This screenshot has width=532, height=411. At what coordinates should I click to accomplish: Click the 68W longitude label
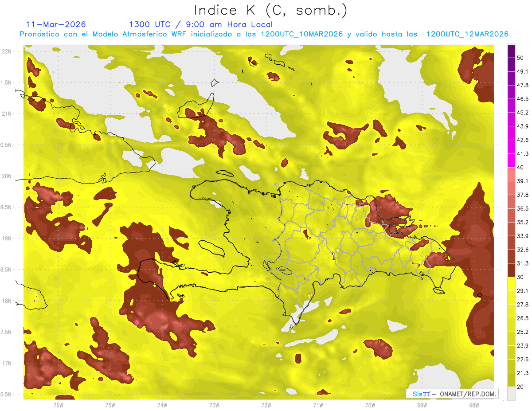[473, 405]
